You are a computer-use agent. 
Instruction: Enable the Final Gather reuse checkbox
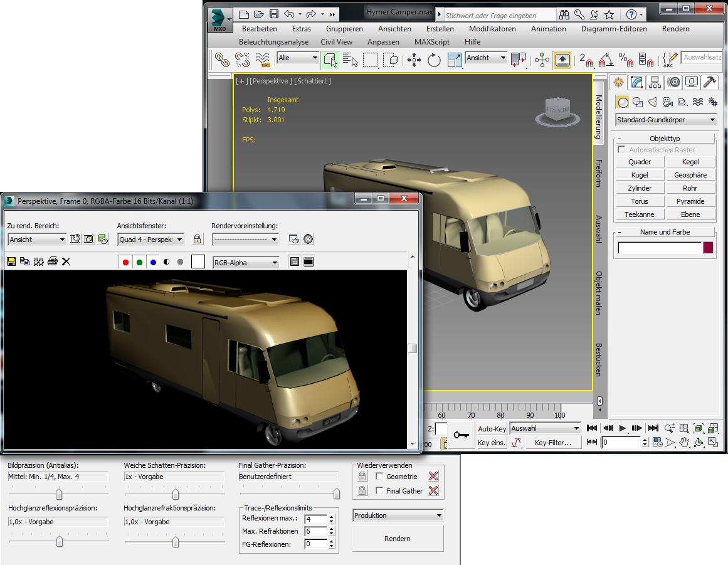[x=379, y=491]
